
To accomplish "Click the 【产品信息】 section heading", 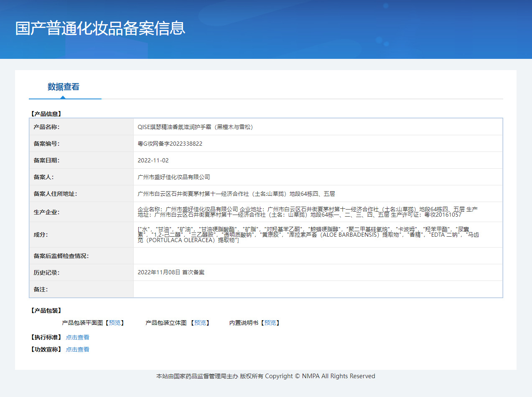I will tap(46, 114).
